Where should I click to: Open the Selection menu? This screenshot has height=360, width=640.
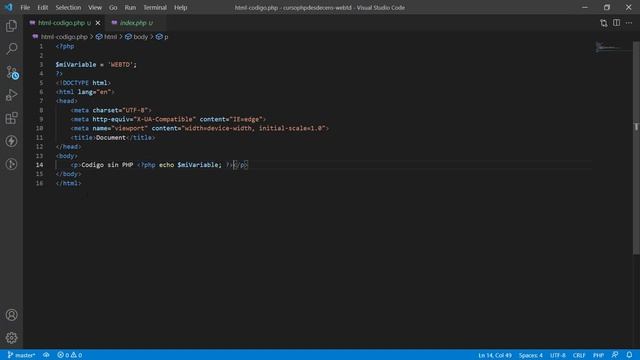68,7
